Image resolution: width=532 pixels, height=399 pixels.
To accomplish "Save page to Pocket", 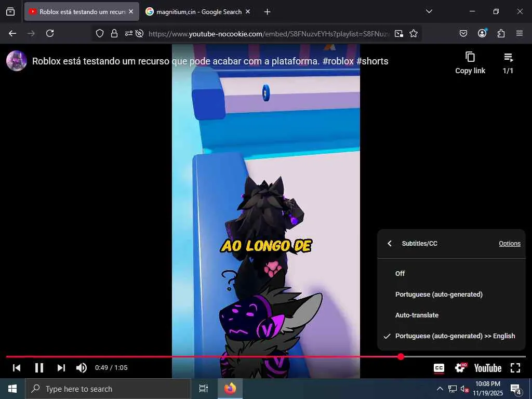I will point(463,33).
